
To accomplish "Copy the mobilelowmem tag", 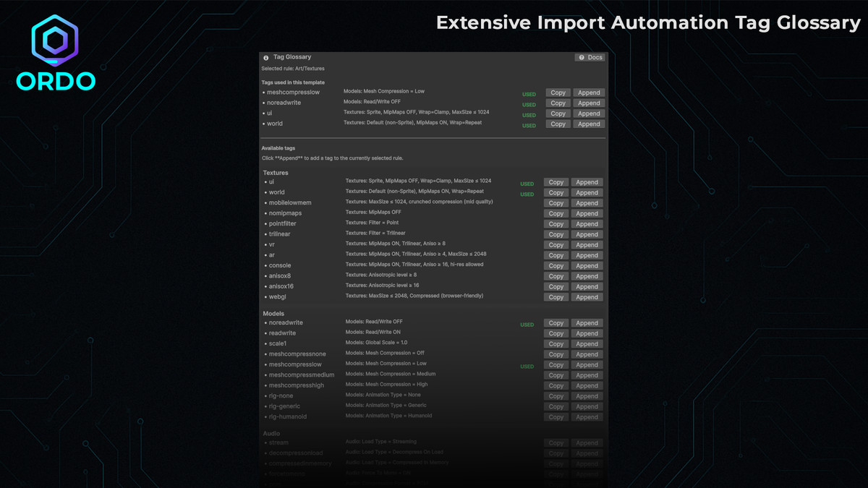I will 556,203.
